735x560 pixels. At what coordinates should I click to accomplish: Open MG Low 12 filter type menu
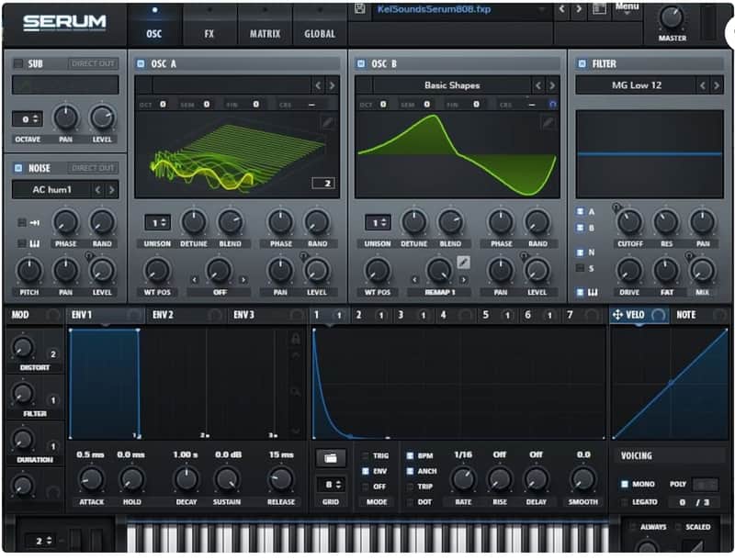click(636, 85)
